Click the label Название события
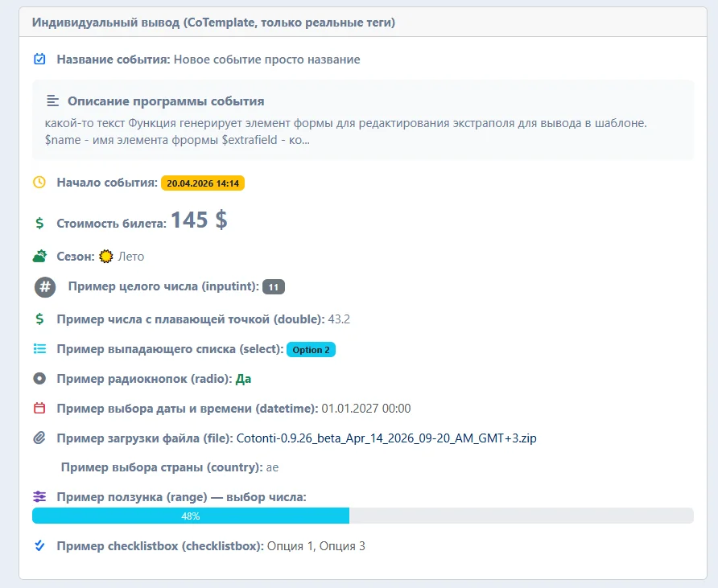 tap(113, 60)
